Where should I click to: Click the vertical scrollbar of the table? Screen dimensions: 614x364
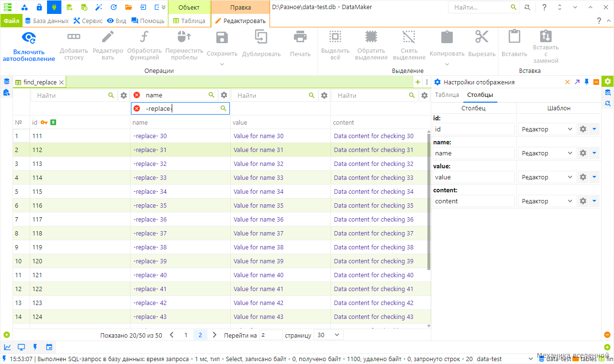(x=429, y=201)
